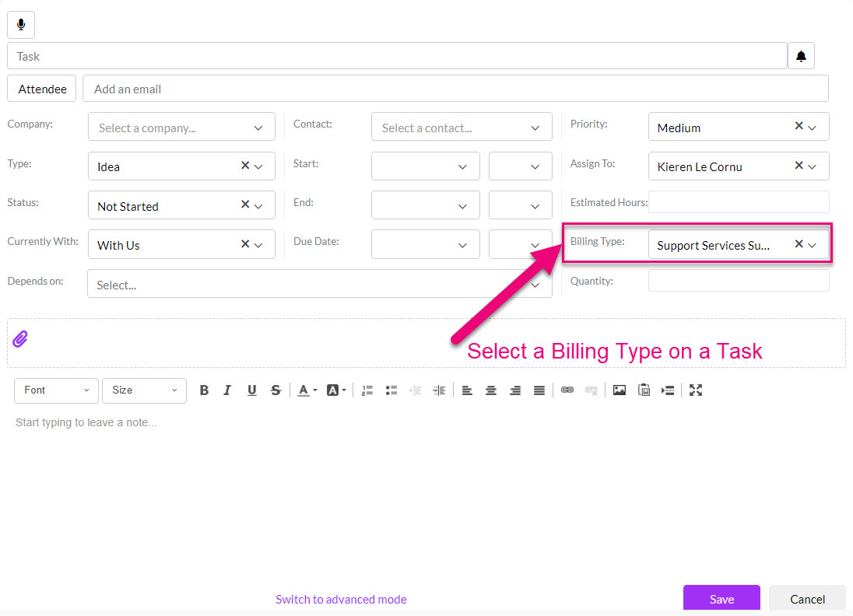Insert a numbered list
853x616 pixels.
pos(368,390)
